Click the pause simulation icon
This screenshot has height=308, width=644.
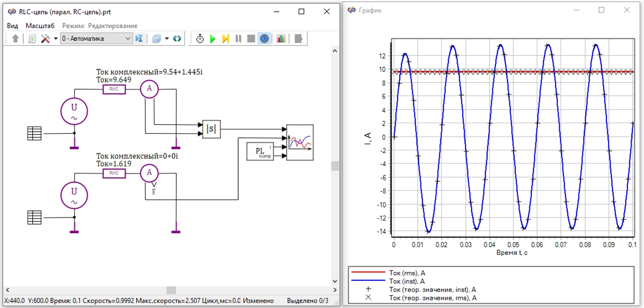point(238,39)
